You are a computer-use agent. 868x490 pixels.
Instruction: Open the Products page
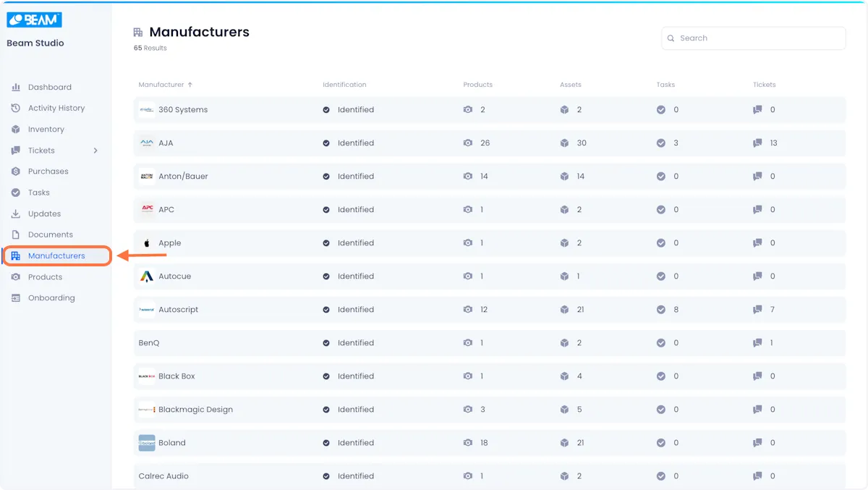tap(46, 277)
